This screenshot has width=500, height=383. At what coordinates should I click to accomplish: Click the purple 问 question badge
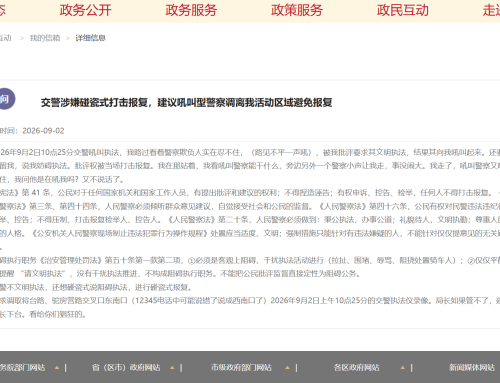(x=4, y=99)
